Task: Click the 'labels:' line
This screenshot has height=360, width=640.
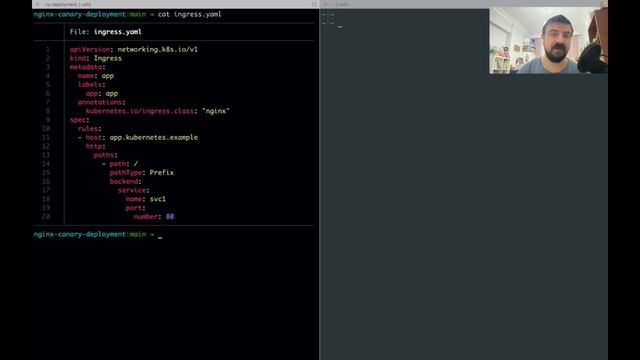Action: 91,84
